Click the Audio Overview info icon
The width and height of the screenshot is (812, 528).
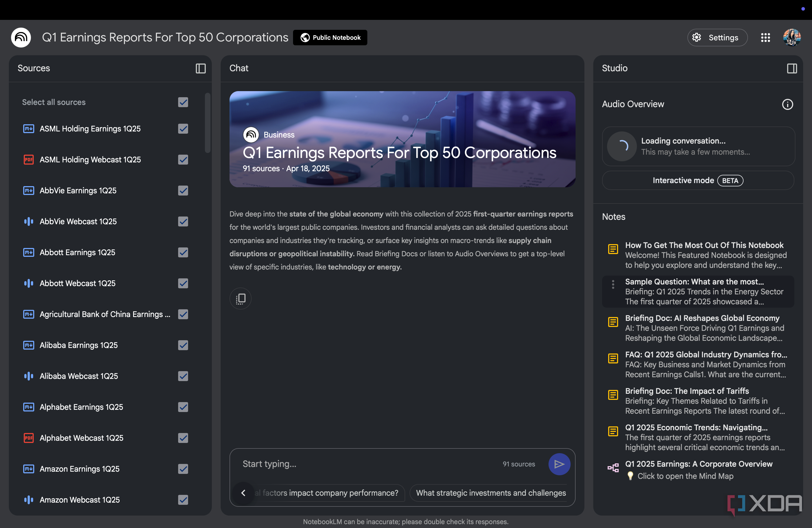(787, 104)
